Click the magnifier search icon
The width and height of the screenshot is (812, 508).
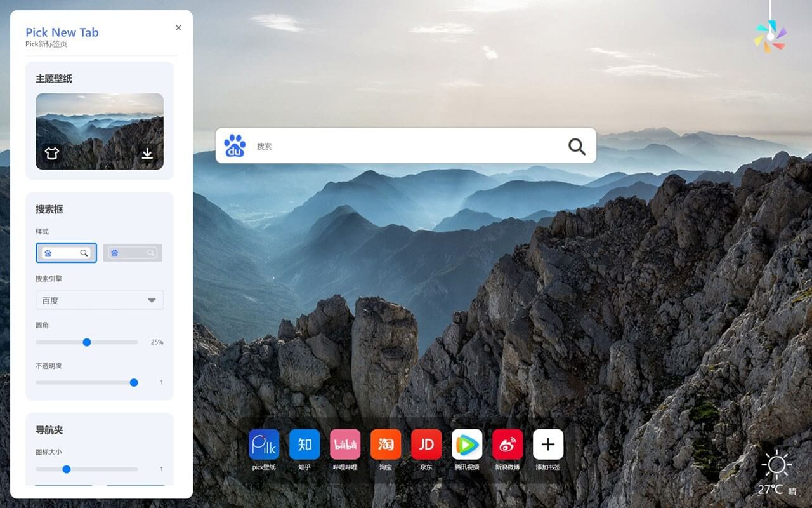[x=576, y=147]
